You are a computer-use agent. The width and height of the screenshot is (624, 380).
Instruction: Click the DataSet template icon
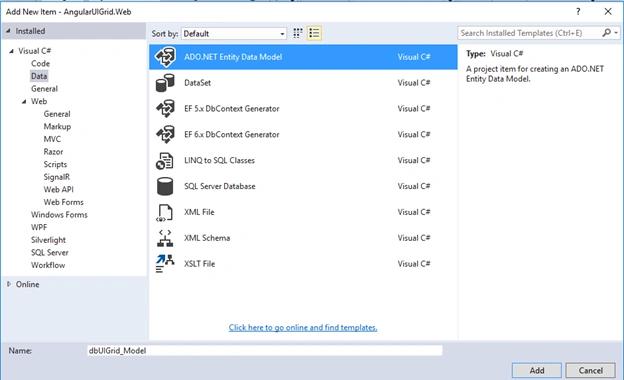point(165,83)
